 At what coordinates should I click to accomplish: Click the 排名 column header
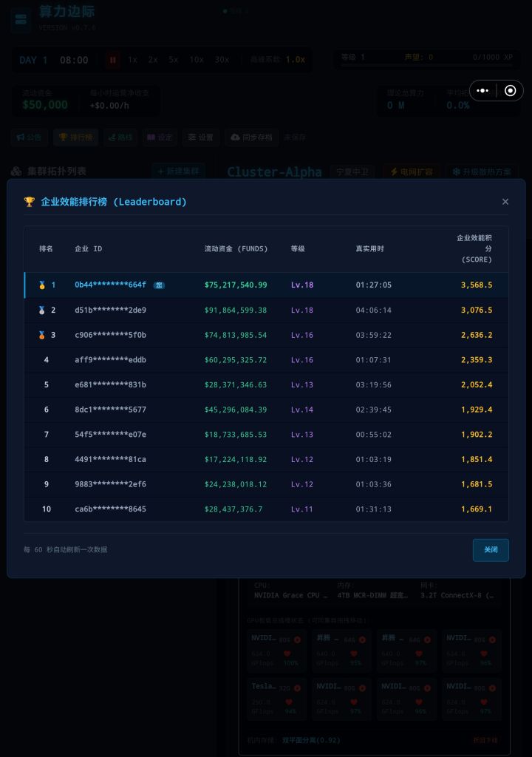[x=46, y=248]
